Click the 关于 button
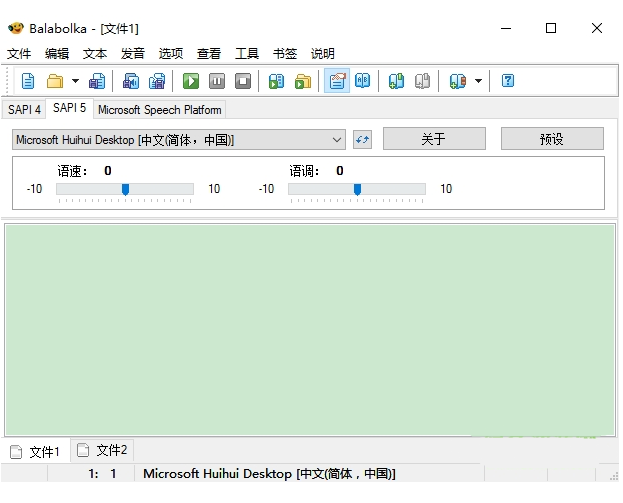 pos(434,139)
